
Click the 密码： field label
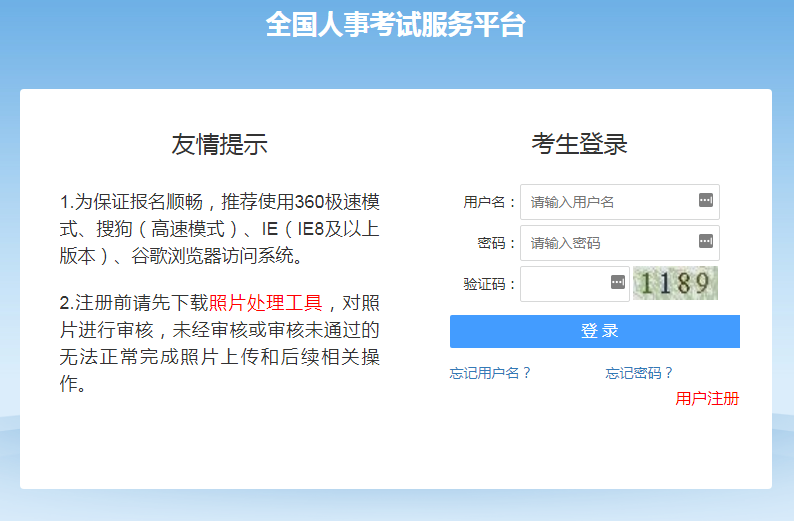(x=497, y=243)
